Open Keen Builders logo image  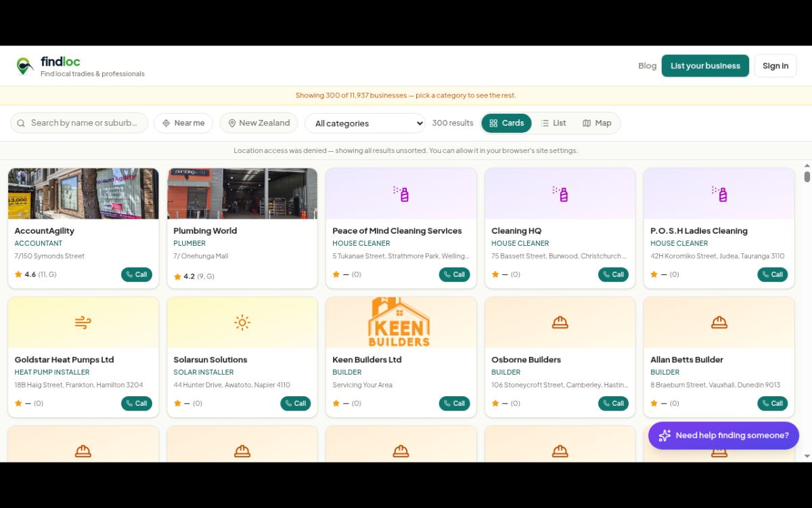(400, 322)
